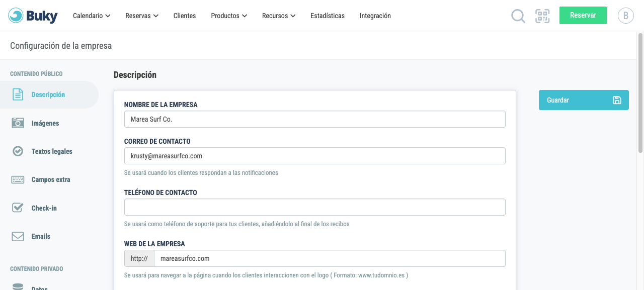Click the Imágenes camera icon
Viewport: 644px width, 290px height.
click(x=18, y=123)
